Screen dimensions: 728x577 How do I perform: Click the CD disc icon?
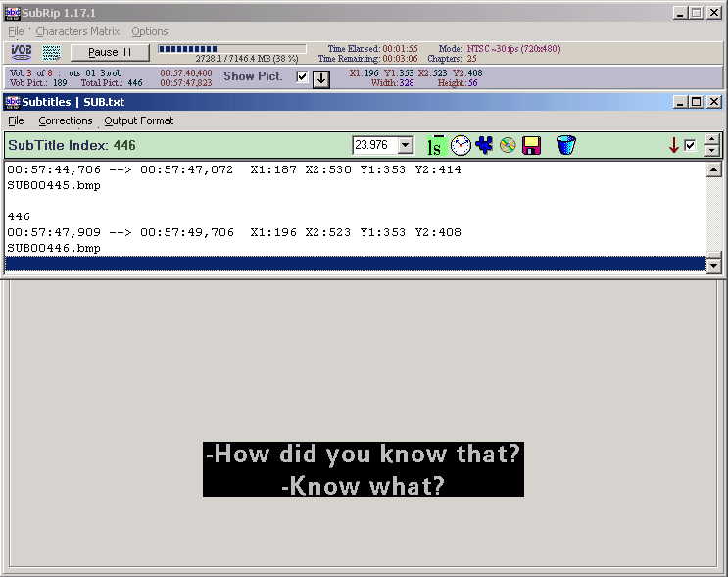508,146
